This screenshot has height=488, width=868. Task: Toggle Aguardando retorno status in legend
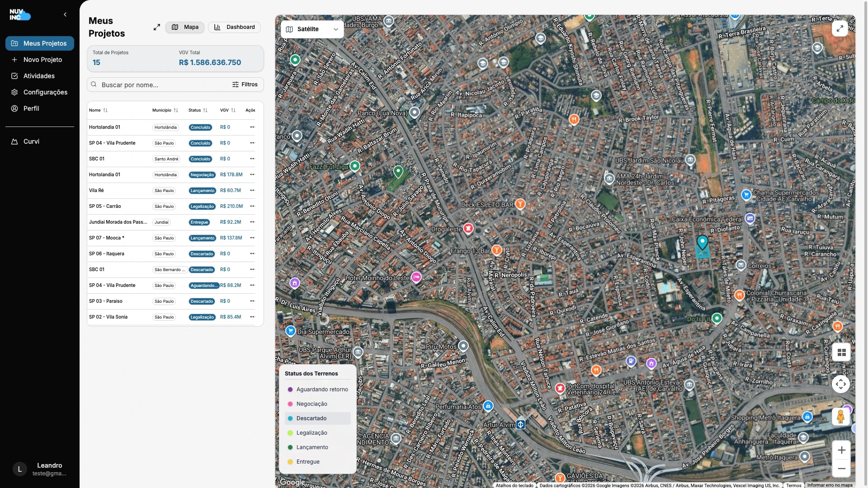pos(318,389)
